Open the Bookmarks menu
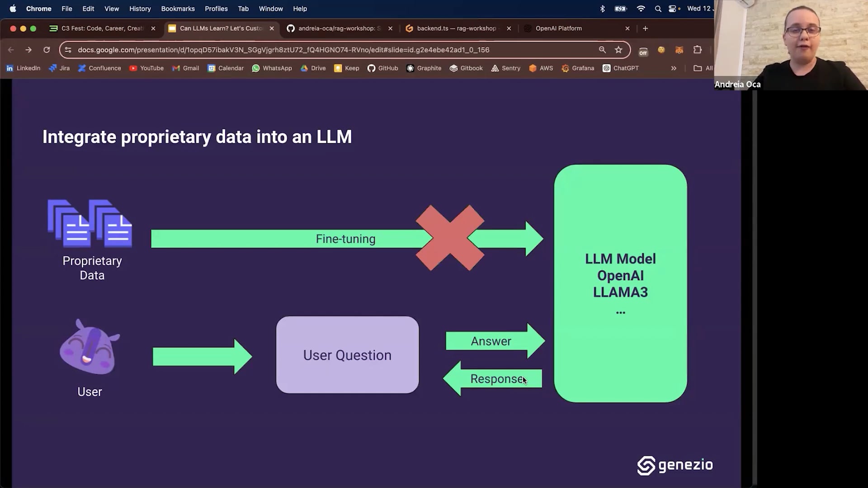The width and height of the screenshot is (868, 488). coord(178,9)
